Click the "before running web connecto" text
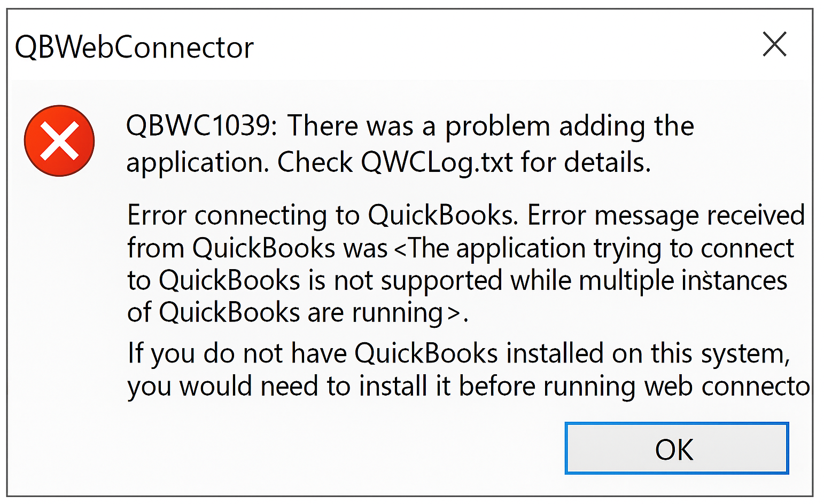The image size is (824, 504). 634,386
